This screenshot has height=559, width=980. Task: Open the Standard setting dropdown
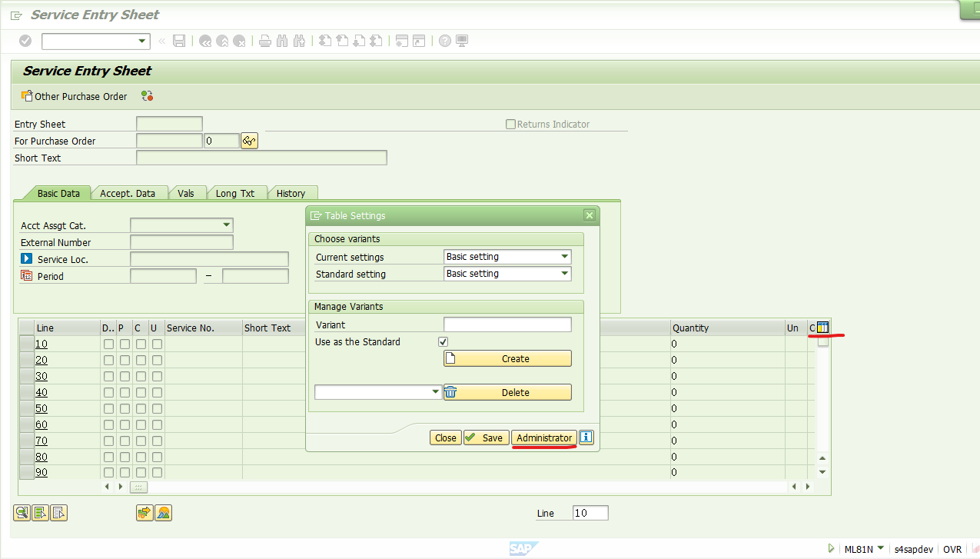563,274
